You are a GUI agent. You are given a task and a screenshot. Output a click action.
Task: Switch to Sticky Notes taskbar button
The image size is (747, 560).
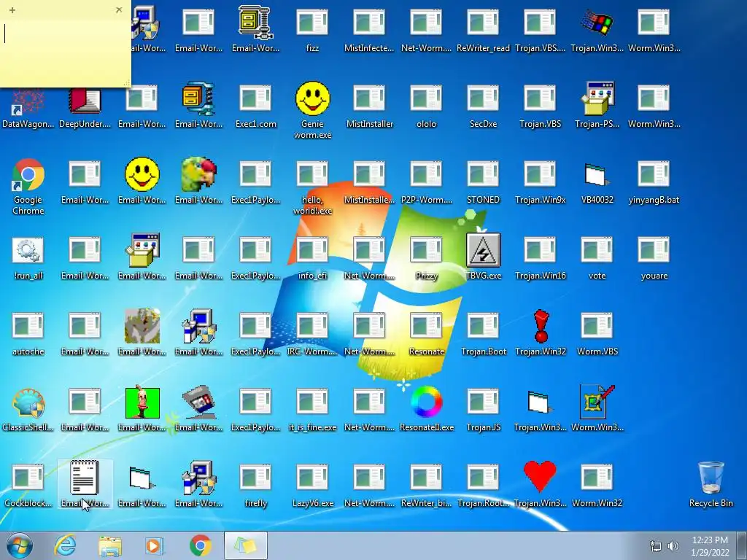pos(245,545)
